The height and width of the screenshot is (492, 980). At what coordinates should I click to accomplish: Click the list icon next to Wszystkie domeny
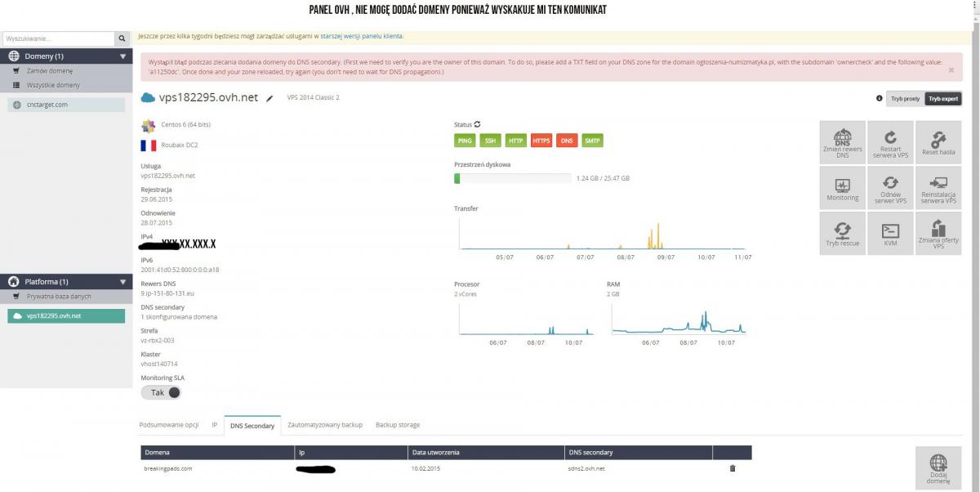point(16,85)
